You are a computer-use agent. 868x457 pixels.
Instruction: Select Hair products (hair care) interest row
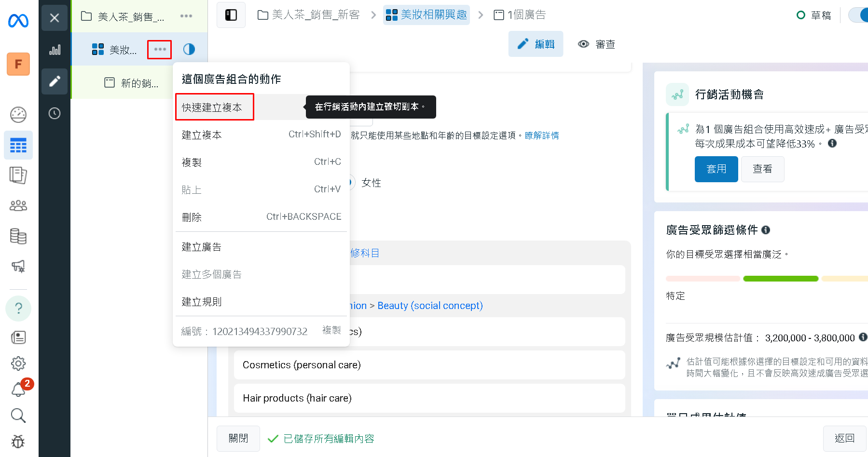pyautogui.click(x=429, y=398)
